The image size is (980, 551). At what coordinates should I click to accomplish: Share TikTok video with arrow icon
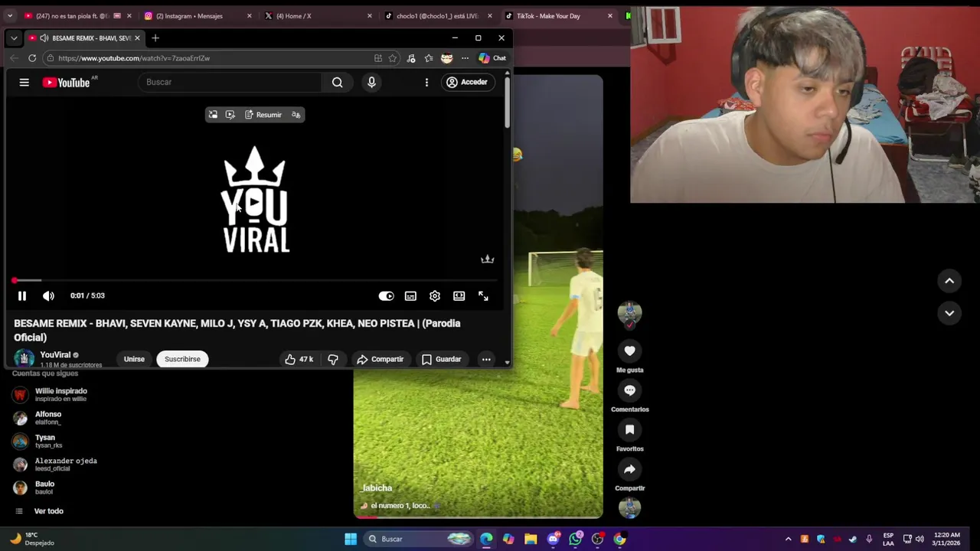click(x=629, y=469)
